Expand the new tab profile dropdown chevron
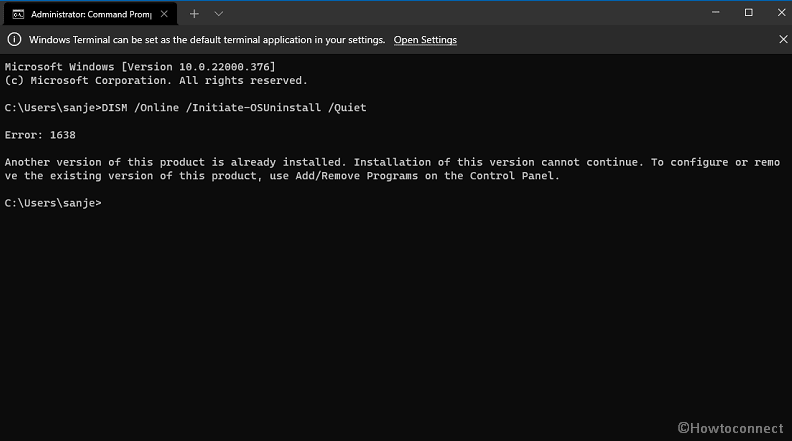The height and width of the screenshot is (441, 792). [218, 14]
